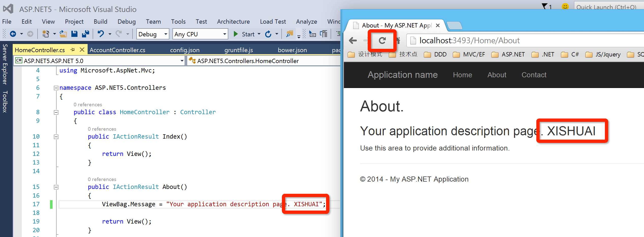The width and height of the screenshot is (644, 237).
Task: Click the Navigate Backward arrow in Visual Studio
Action: point(13,34)
